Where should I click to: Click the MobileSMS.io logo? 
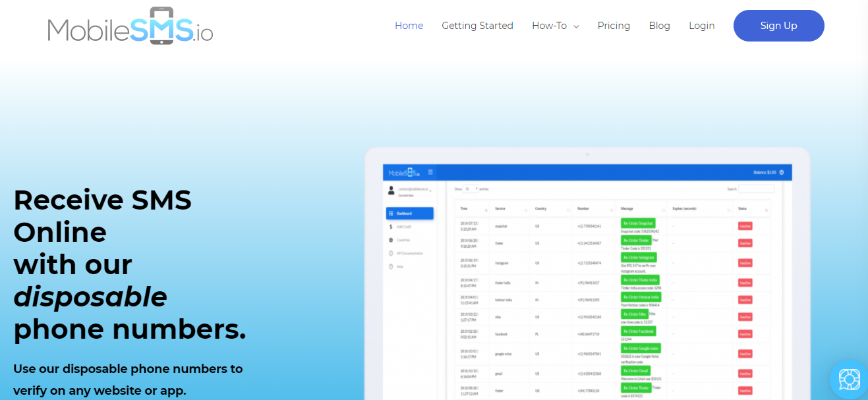pyautogui.click(x=130, y=26)
